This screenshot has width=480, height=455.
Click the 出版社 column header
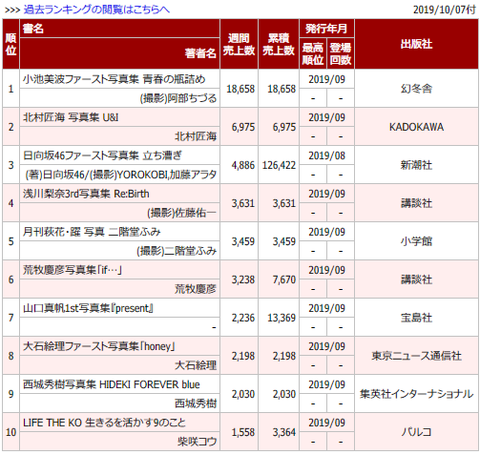pos(416,44)
